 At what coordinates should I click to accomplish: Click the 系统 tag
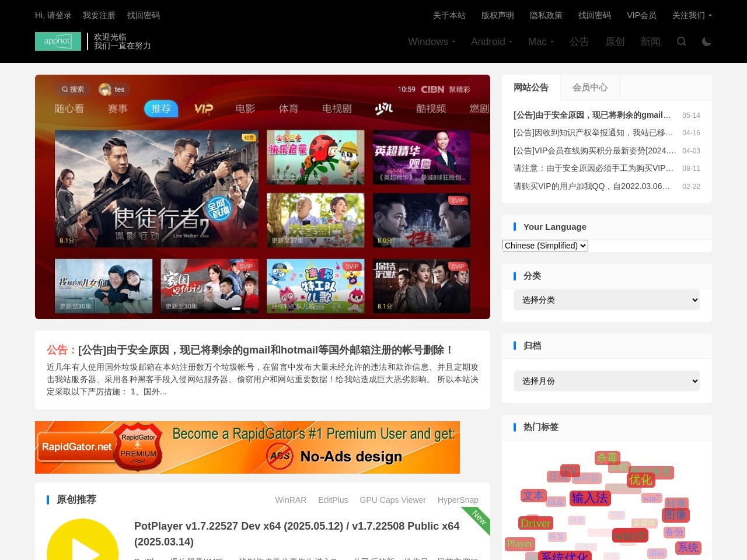coord(688,548)
